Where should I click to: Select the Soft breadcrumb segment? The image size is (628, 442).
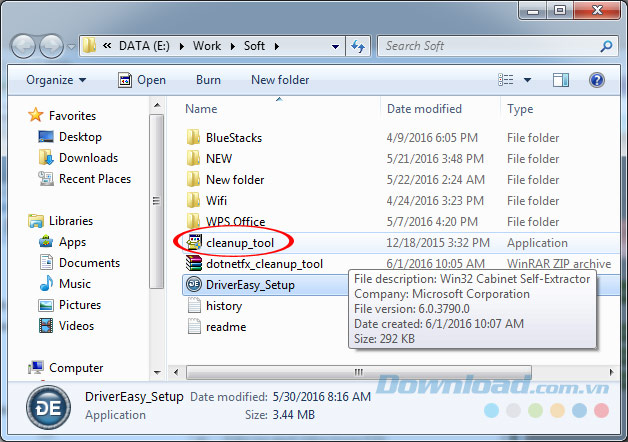(x=254, y=46)
